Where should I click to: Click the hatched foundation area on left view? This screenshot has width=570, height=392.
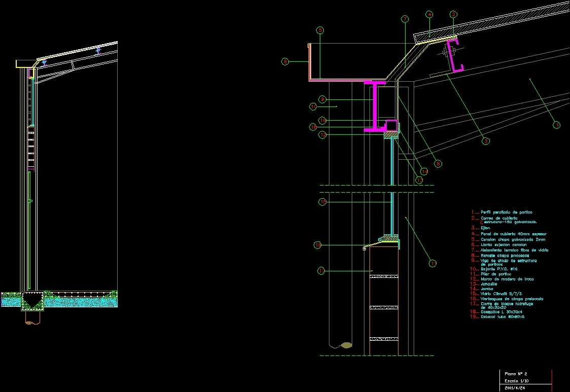31,302
